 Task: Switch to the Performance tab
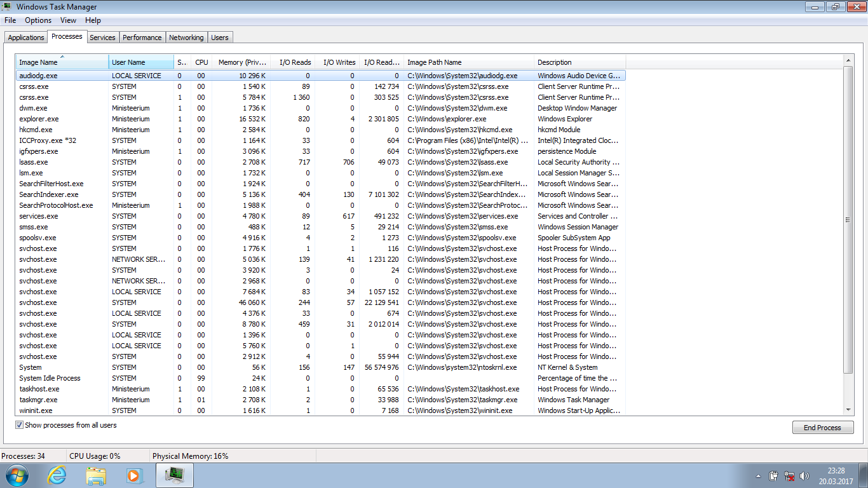click(x=142, y=37)
